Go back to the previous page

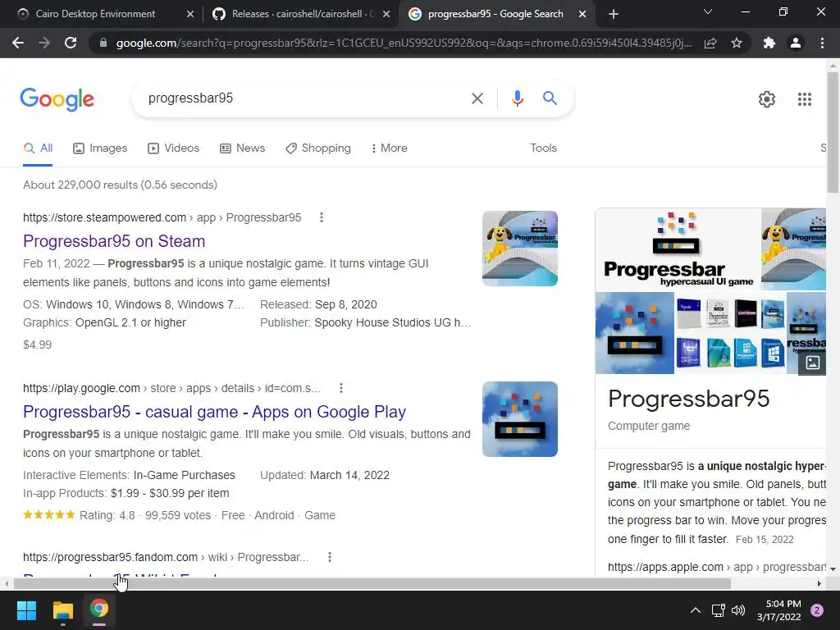pyautogui.click(x=18, y=43)
